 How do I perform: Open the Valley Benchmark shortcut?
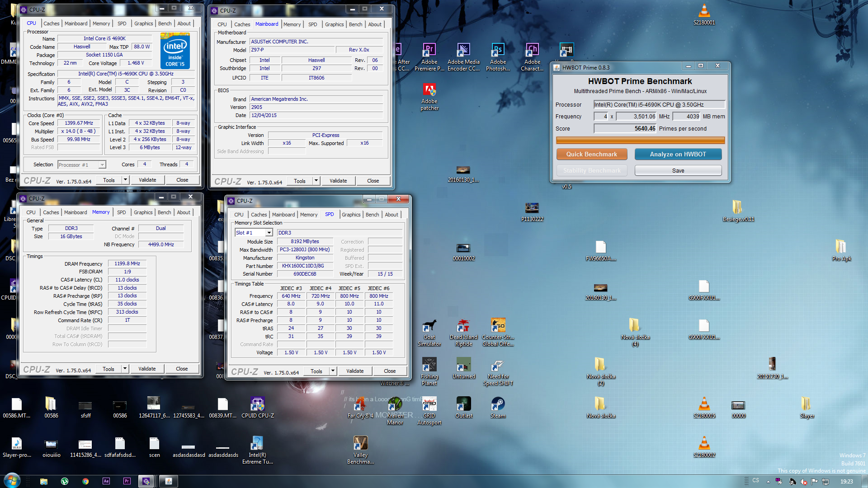pyautogui.click(x=360, y=450)
